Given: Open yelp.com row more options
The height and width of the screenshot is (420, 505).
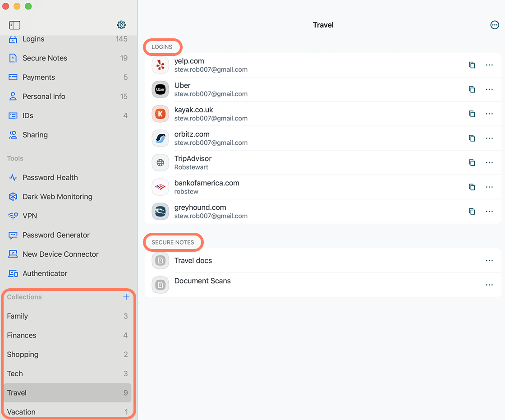Looking at the screenshot, I should point(489,65).
